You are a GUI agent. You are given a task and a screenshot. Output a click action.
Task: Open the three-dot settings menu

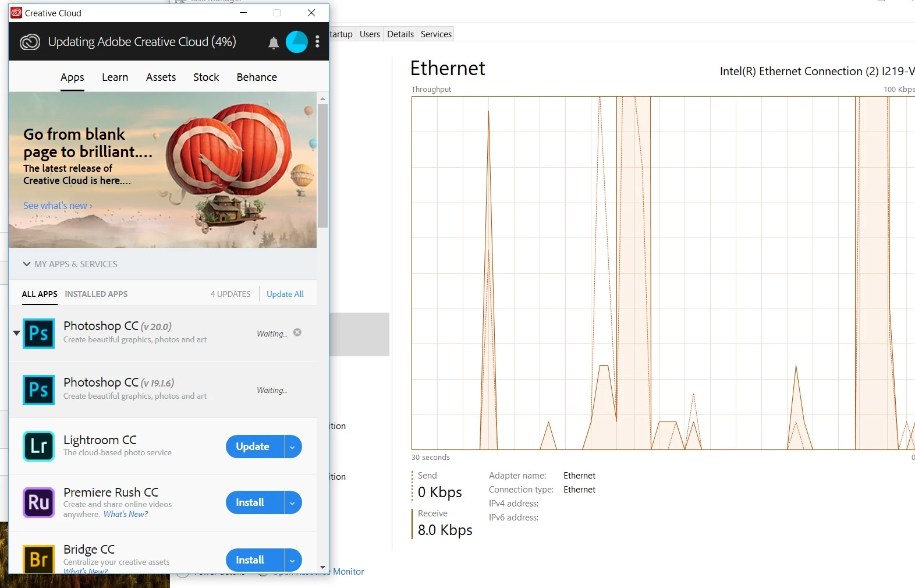(317, 41)
